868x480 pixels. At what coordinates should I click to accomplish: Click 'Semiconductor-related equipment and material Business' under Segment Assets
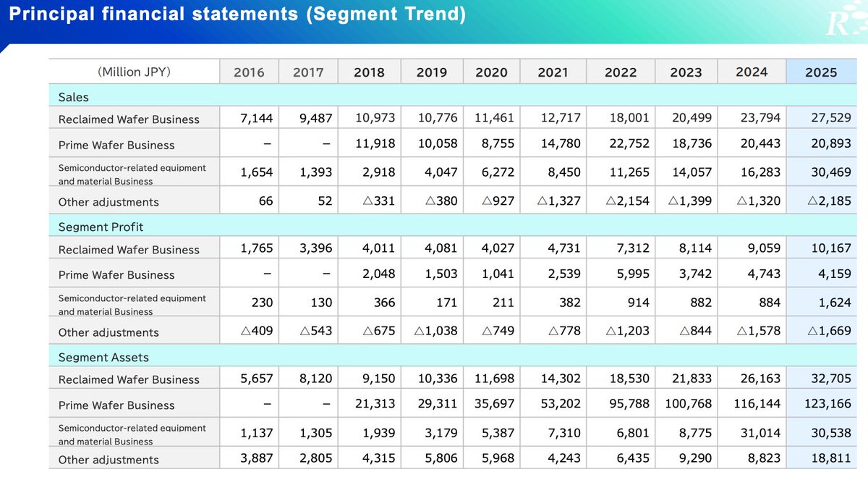pyautogui.click(x=132, y=434)
